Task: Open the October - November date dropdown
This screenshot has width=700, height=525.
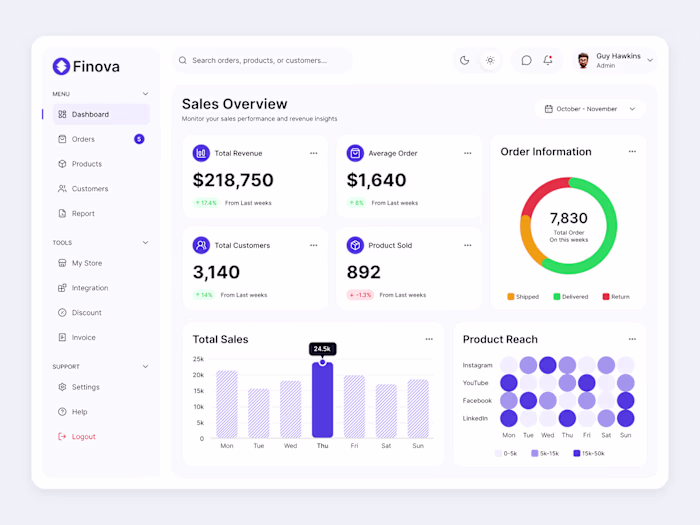Action: click(x=590, y=109)
